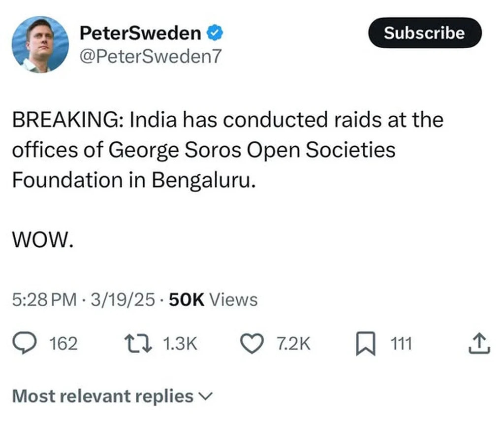This screenshot has width=504, height=426.
Task: Subscribe to PeterSweden
Action: coord(424,33)
